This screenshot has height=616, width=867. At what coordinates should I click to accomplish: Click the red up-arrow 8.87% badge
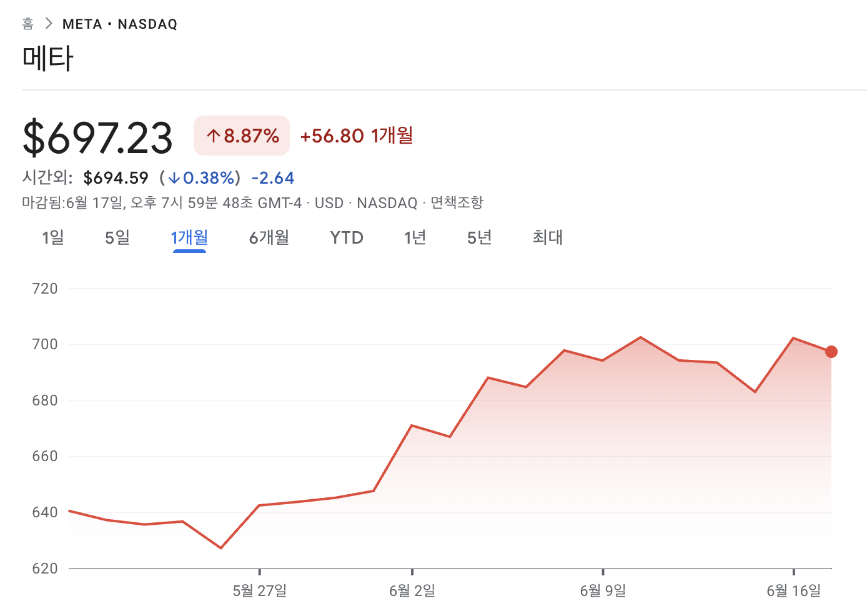pos(242,136)
